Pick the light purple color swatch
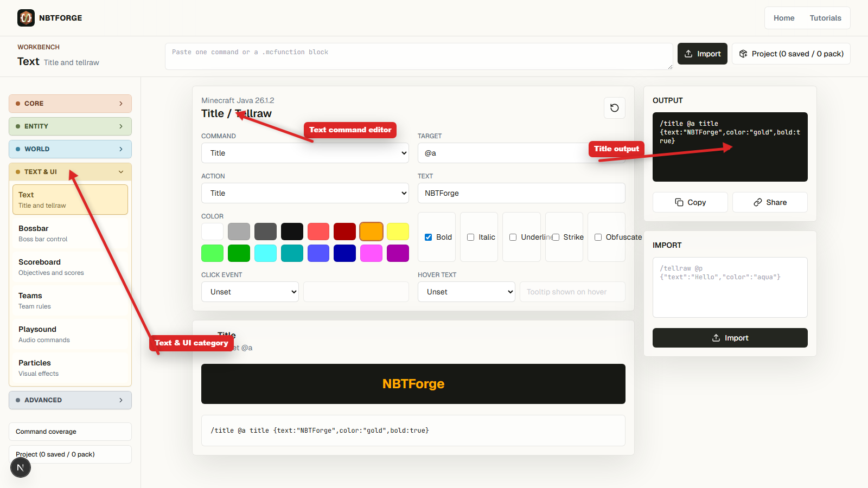 (371, 253)
